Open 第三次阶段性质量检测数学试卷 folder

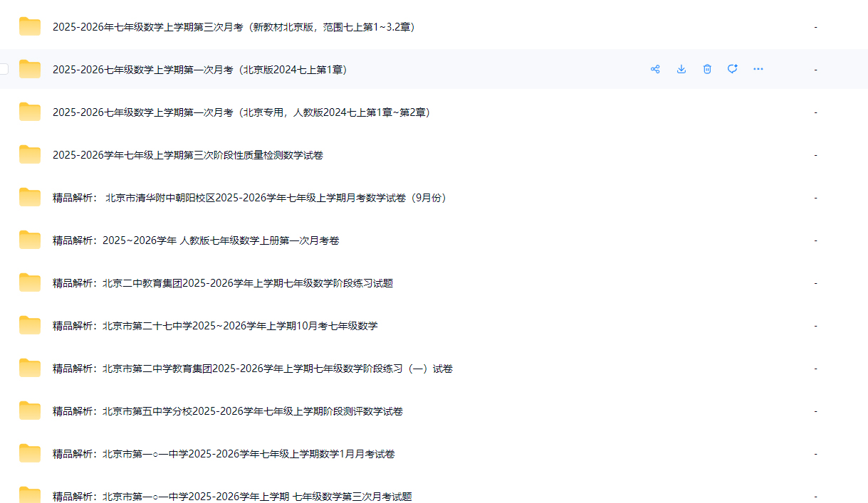click(x=187, y=155)
